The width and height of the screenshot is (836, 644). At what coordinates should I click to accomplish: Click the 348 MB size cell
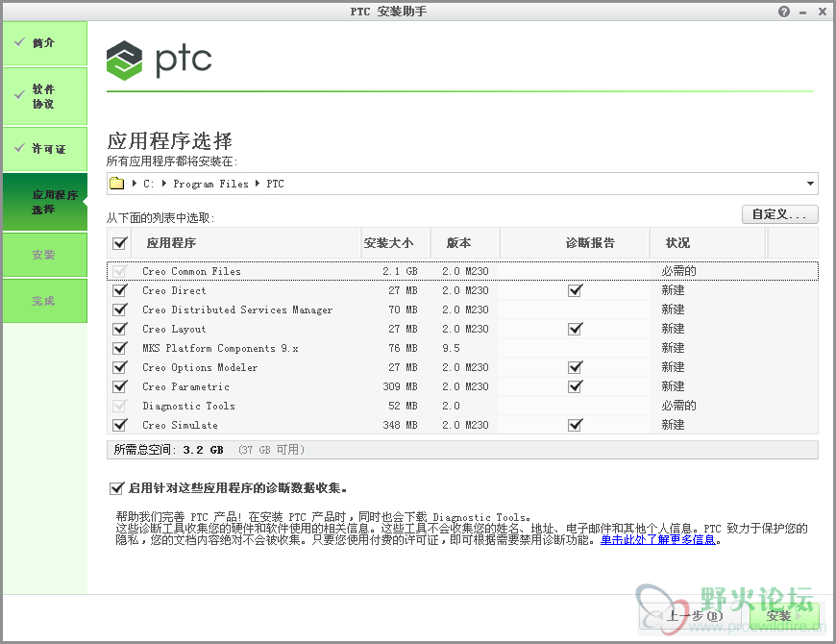coord(400,425)
